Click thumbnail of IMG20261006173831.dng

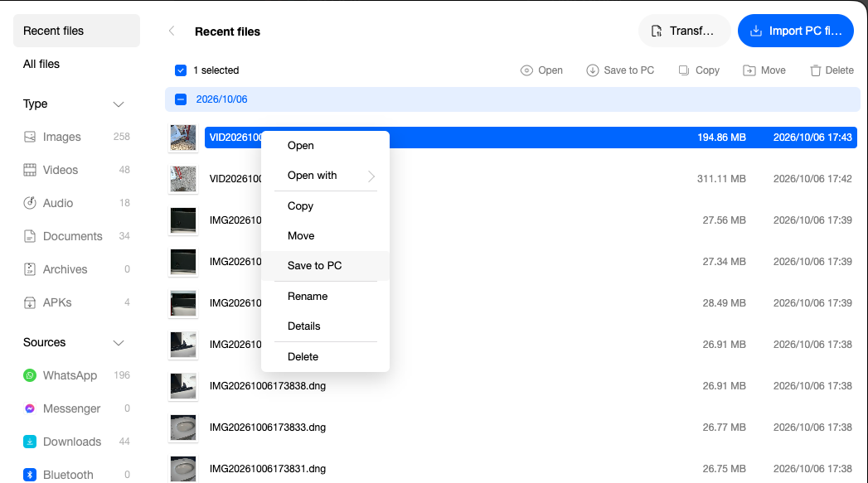(x=183, y=469)
